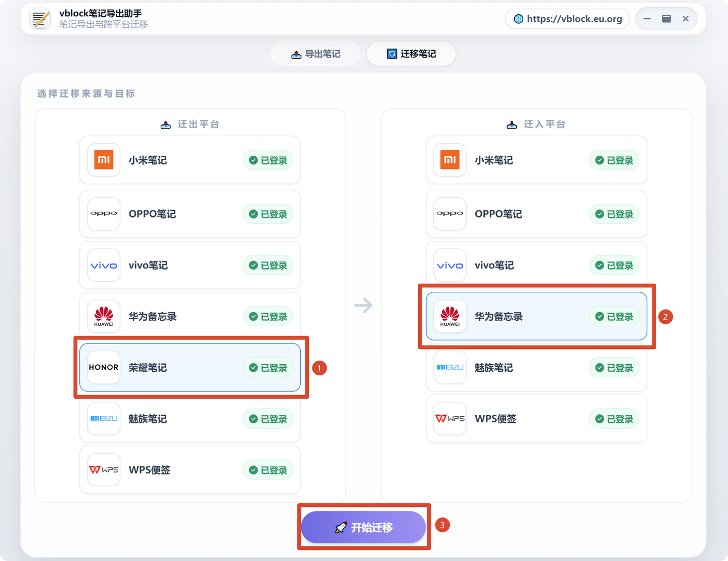Select 荣耀笔记 text in the source list
This screenshot has height=561, width=728.
[148, 368]
